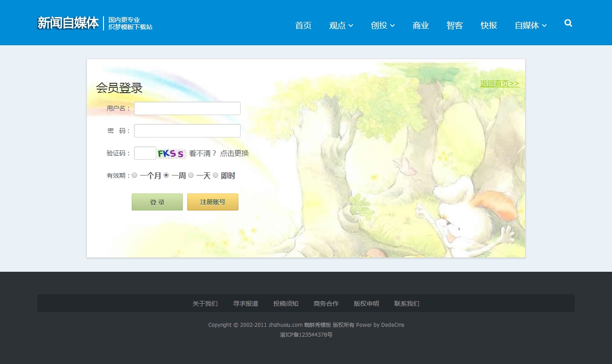
Task: Go to 首页 in the navigation
Action: 303,26
